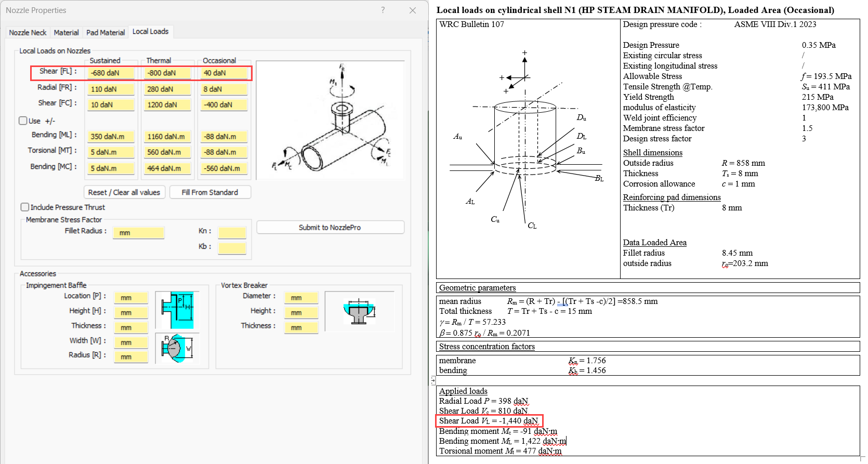868x464 pixels.
Task: Click the WRC 107 cylinder diagram
Action: pos(526,140)
